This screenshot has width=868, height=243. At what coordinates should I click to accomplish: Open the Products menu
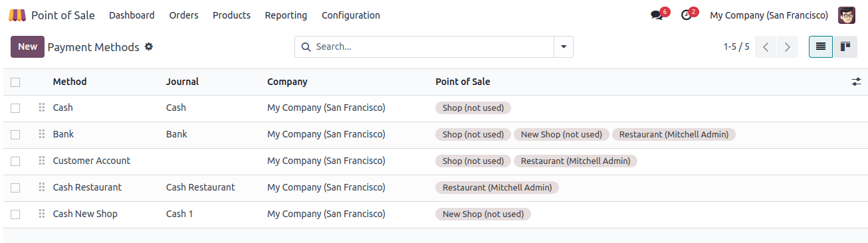point(231,15)
